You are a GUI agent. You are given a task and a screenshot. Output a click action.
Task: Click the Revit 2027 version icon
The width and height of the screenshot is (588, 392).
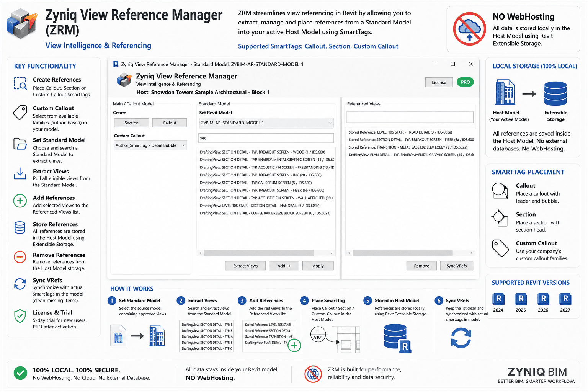565,299
